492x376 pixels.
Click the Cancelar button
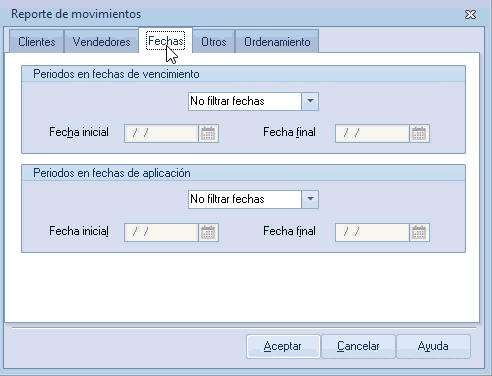click(358, 346)
